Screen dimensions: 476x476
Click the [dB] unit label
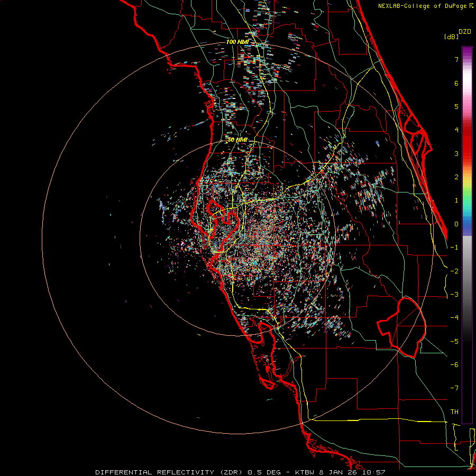click(451, 36)
